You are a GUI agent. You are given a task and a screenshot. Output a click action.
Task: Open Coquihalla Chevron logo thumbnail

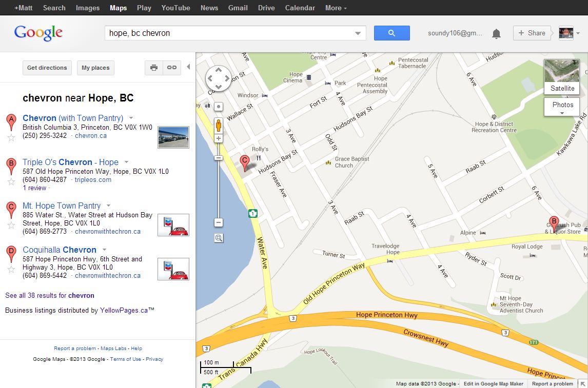click(x=173, y=269)
